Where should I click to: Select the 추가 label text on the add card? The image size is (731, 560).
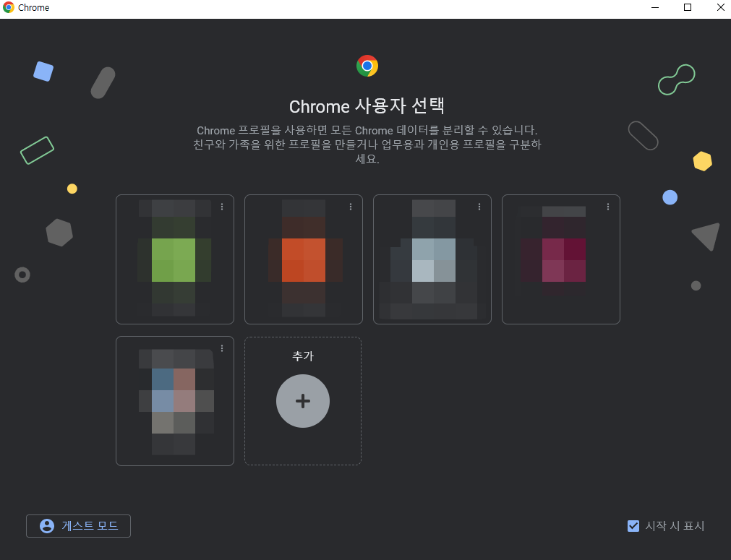(x=303, y=356)
